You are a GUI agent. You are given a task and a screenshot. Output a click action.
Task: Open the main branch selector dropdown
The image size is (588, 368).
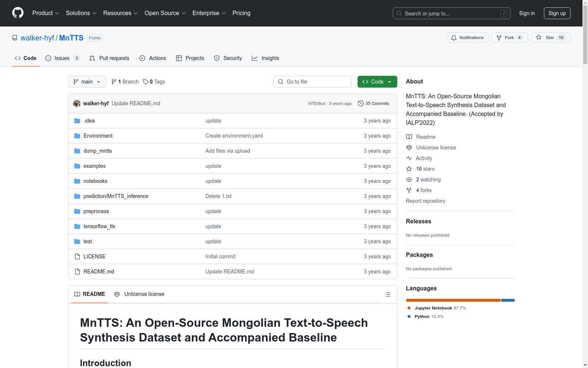click(87, 82)
